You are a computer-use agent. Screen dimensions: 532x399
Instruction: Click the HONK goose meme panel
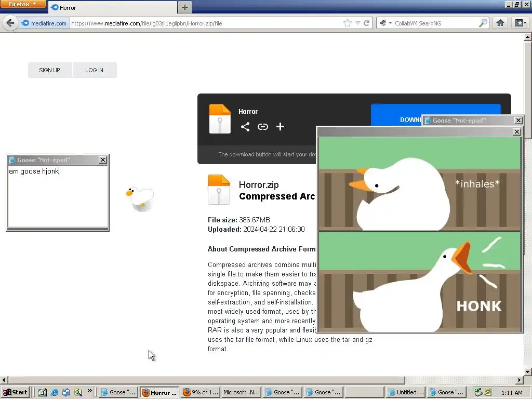coord(419,282)
